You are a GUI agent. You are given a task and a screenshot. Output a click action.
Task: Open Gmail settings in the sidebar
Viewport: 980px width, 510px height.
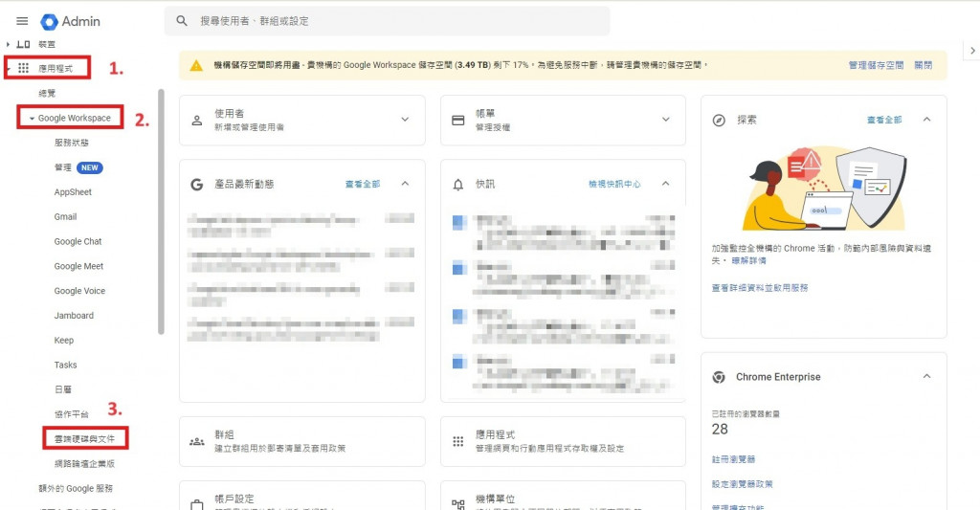pos(65,217)
